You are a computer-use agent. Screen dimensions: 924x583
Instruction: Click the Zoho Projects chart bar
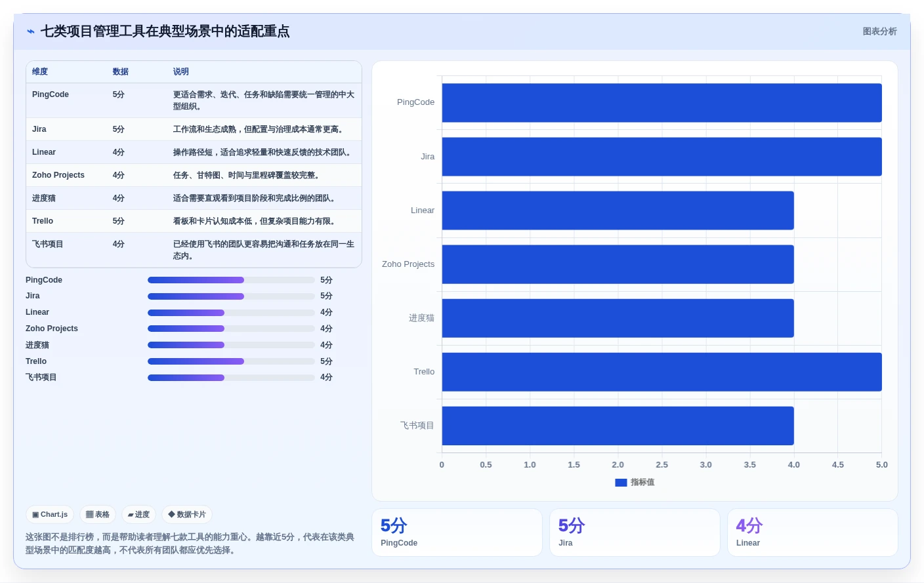[618, 264]
